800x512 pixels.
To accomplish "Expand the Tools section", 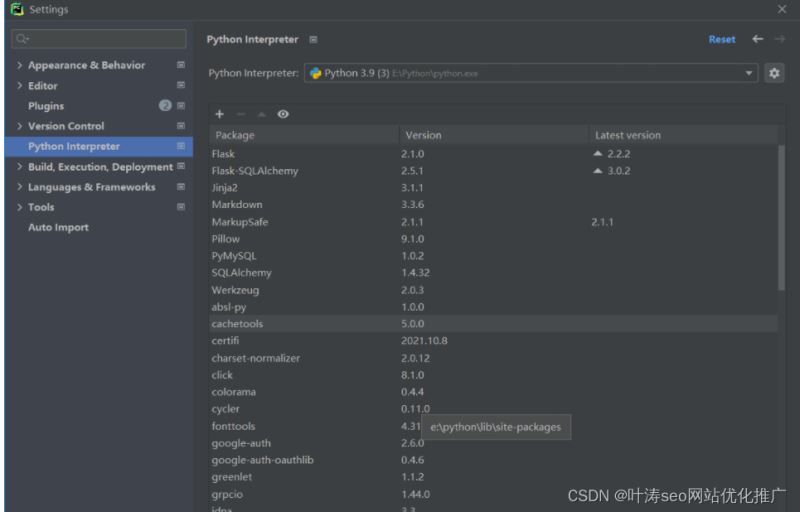I will [x=19, y=207].
